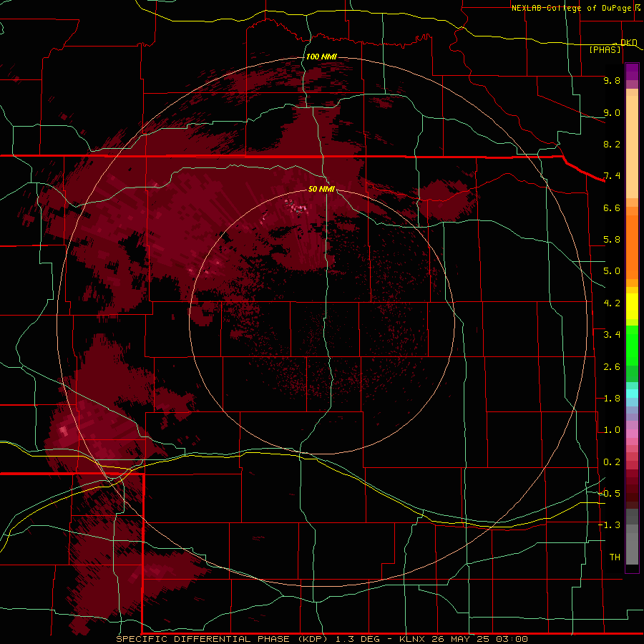Click the 6.6 value on the scale
Screen dimensions: 644x644
tap(612, 208)
